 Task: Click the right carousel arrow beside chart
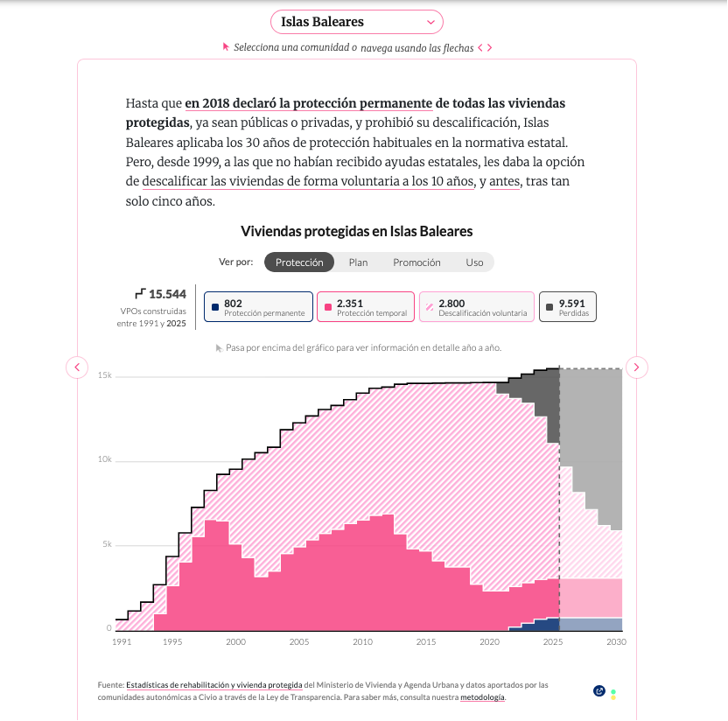pos(636,367)
